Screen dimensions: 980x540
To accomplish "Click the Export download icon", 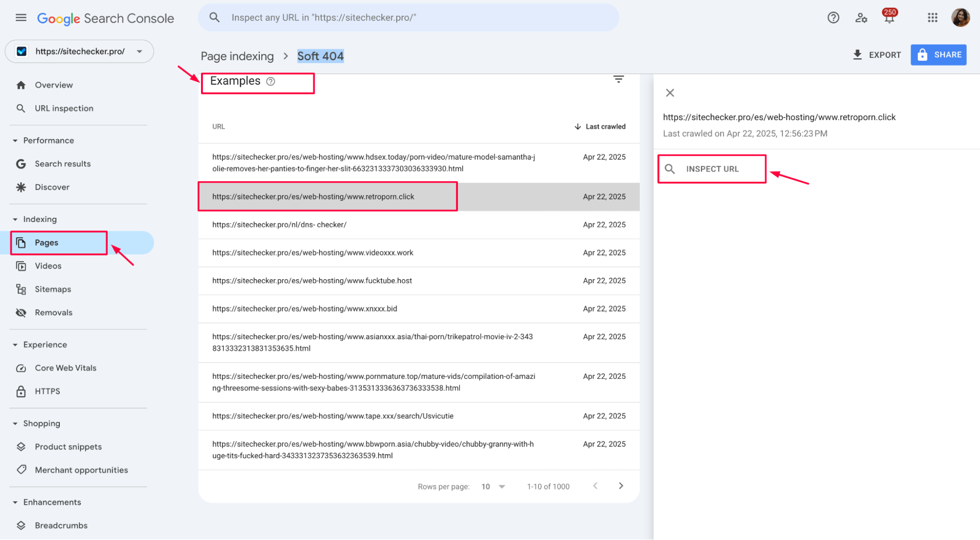I will pos(857,55).
